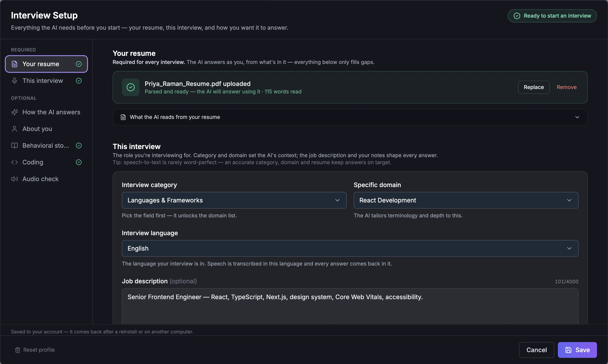Switch to the Coding section

[x=46, y=162]
